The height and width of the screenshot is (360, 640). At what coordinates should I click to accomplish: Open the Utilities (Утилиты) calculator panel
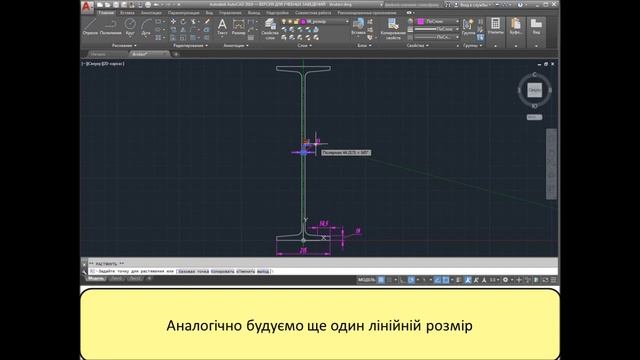coord(496,27)
